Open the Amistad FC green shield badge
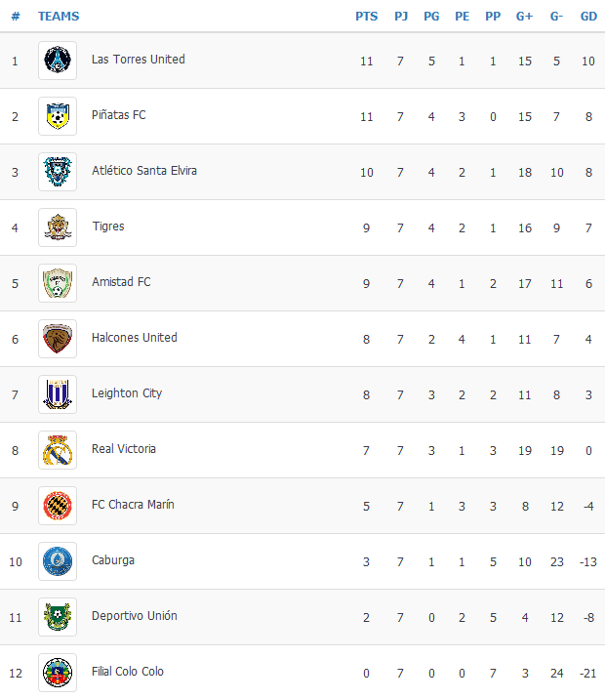 pos(58,283)
